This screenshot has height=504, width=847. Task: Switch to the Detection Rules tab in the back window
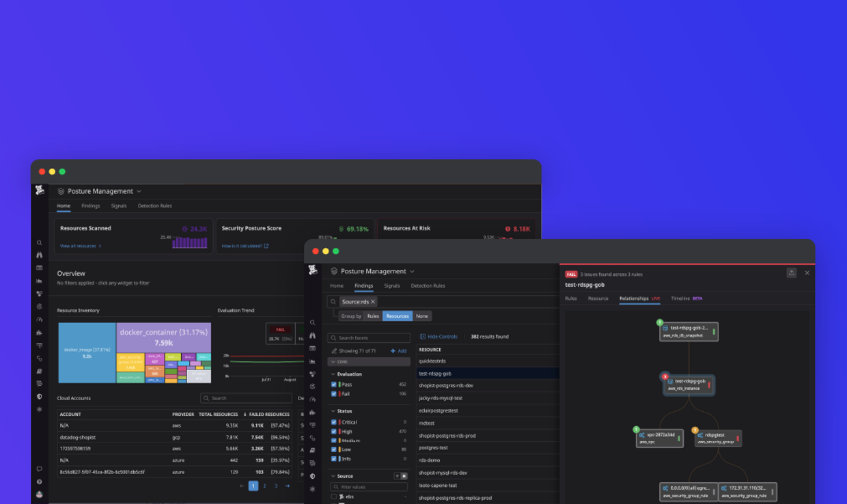pos(154,206)
